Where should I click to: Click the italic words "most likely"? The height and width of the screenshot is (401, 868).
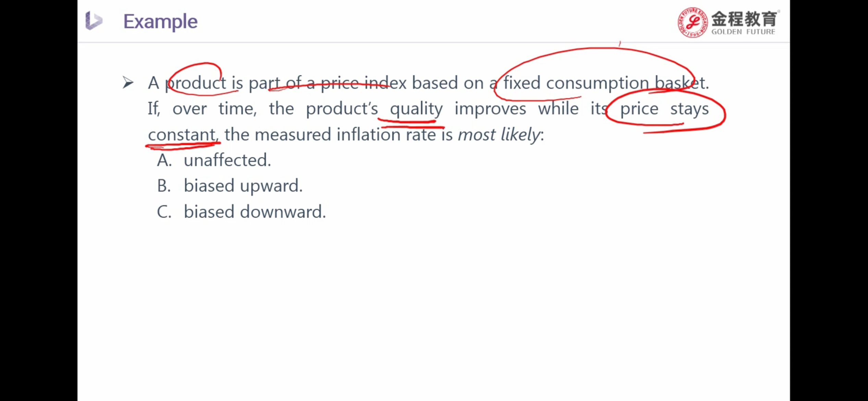499,134
